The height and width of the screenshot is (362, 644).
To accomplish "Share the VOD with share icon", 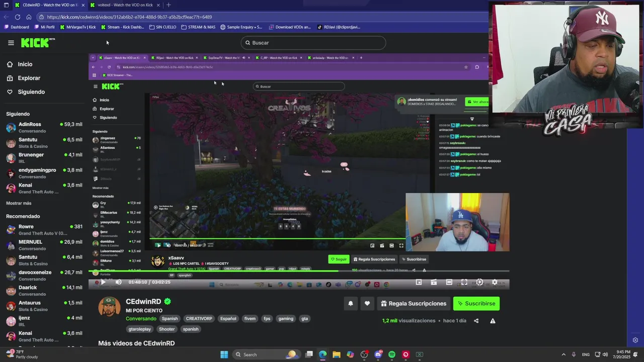I will tap(476, 321).
